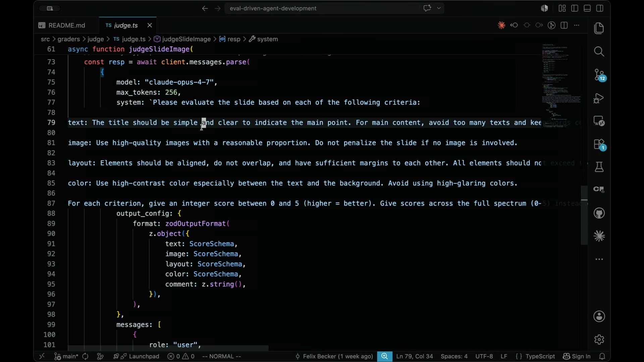Open judge.ts breadcrumb item
The image size is (644, 362).
point(129,39)
